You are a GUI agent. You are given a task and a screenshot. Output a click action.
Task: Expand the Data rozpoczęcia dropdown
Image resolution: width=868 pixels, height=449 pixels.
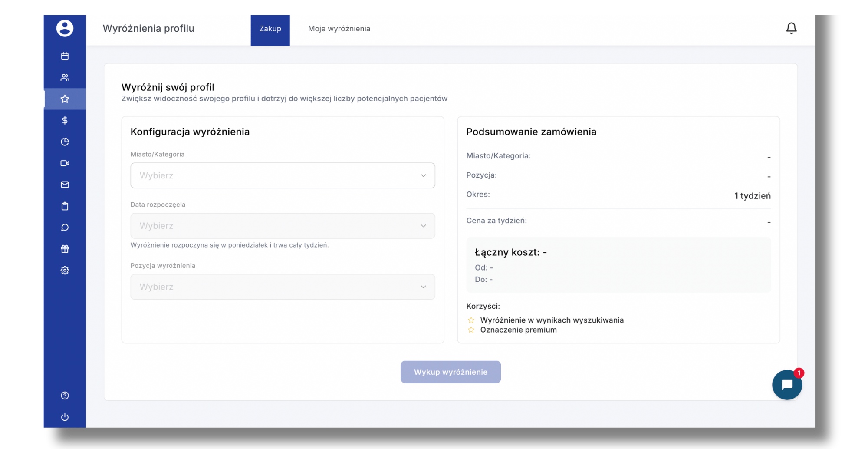tap(283, 226)
